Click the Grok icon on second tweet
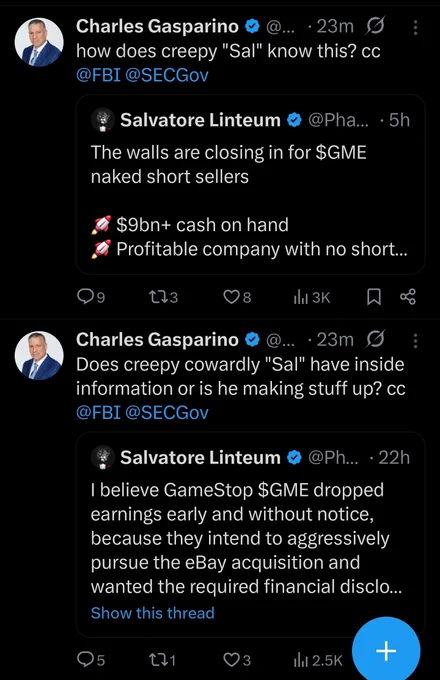The image size is (440, 680). pos(375,340)
